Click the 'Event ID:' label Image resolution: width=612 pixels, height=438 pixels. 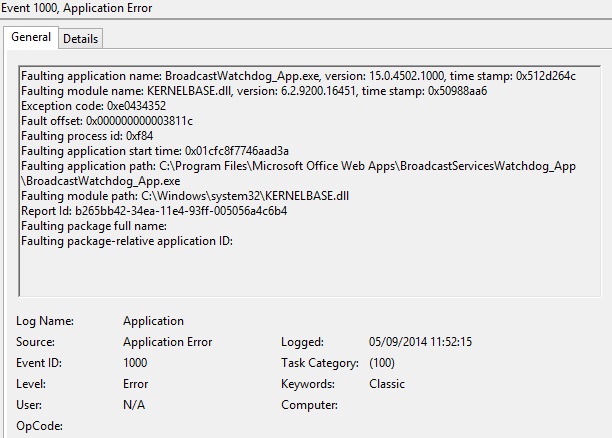click(39, 363)
